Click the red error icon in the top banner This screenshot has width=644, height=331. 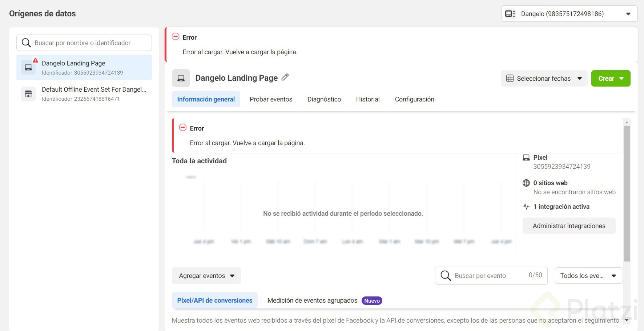176,36
